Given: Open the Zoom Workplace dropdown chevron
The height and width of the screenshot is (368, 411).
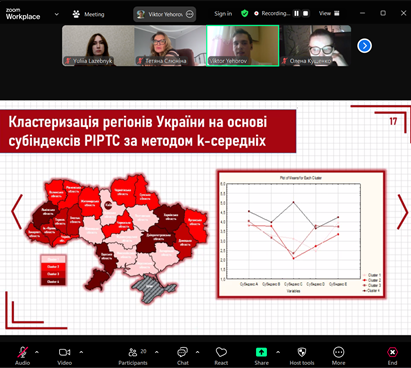Looking at the screenshot, I should [56, 14].
